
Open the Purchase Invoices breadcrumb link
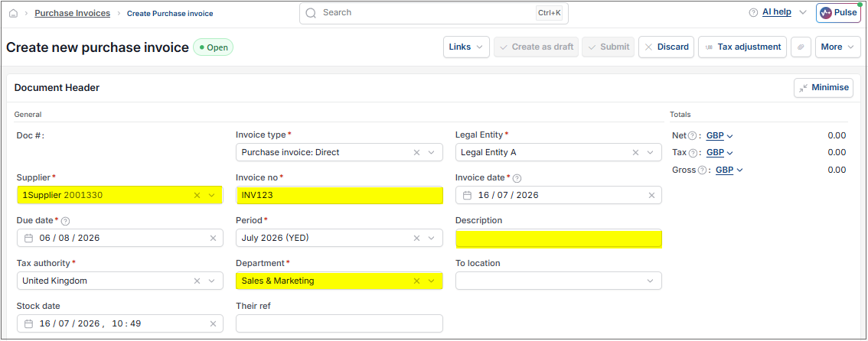(73, 13)
